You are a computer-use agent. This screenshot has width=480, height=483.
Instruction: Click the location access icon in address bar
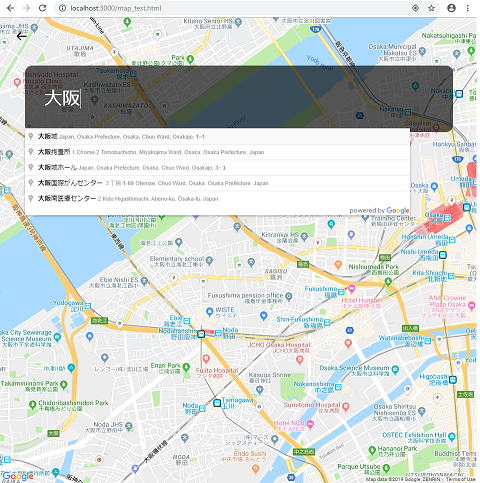415,8
